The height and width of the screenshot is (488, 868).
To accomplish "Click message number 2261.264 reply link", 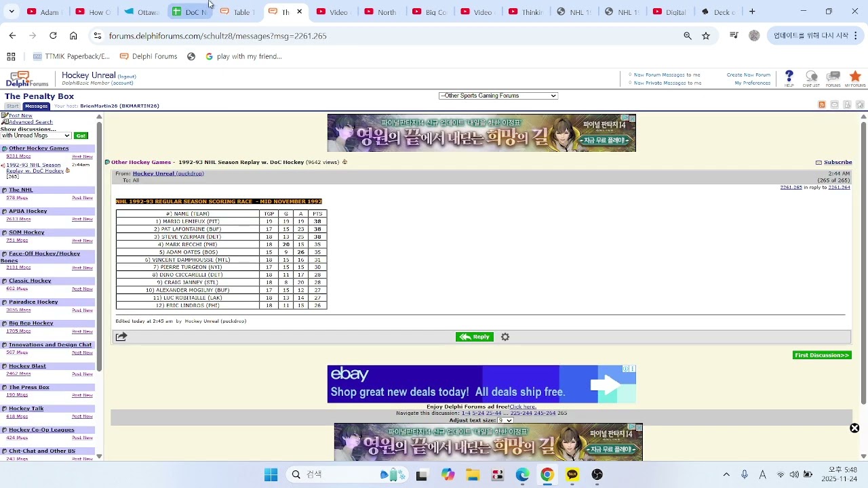I will click(840, 187).
